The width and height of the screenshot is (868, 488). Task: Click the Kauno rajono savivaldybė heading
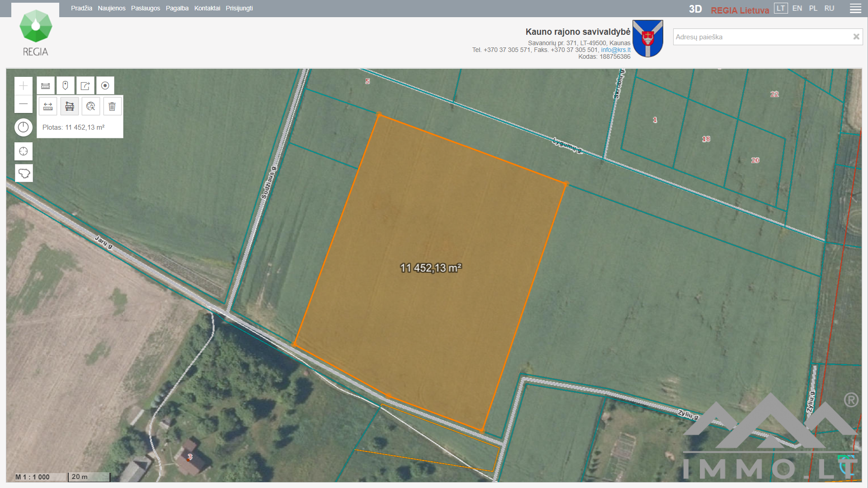point(578,32)
